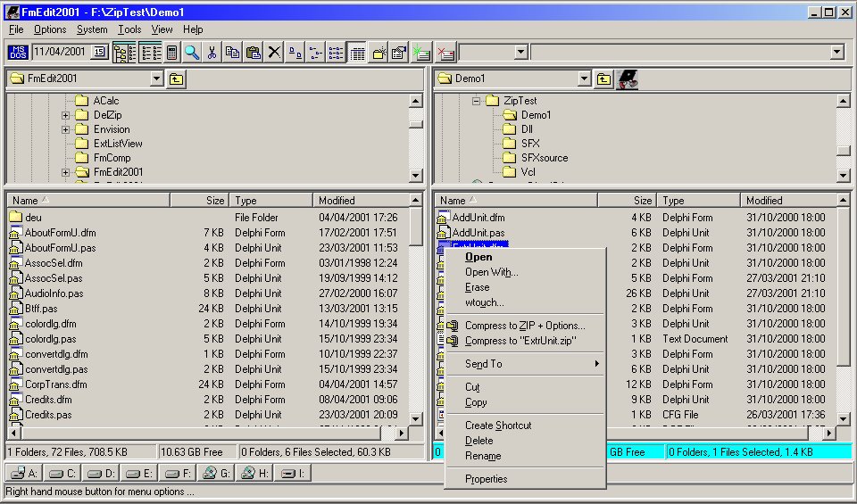Switch to drive D:
Screen dimensions: 857x504
(x=101, y=473)
